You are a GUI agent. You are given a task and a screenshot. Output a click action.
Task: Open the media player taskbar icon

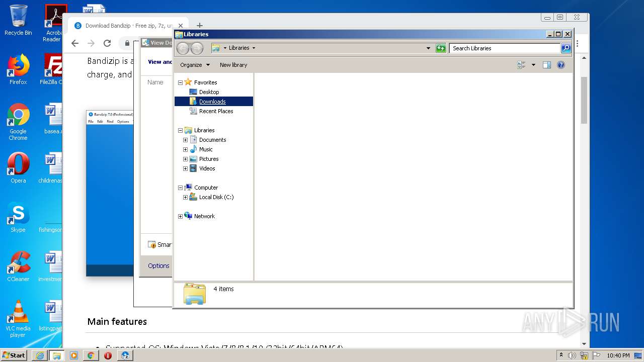(74, 355)
